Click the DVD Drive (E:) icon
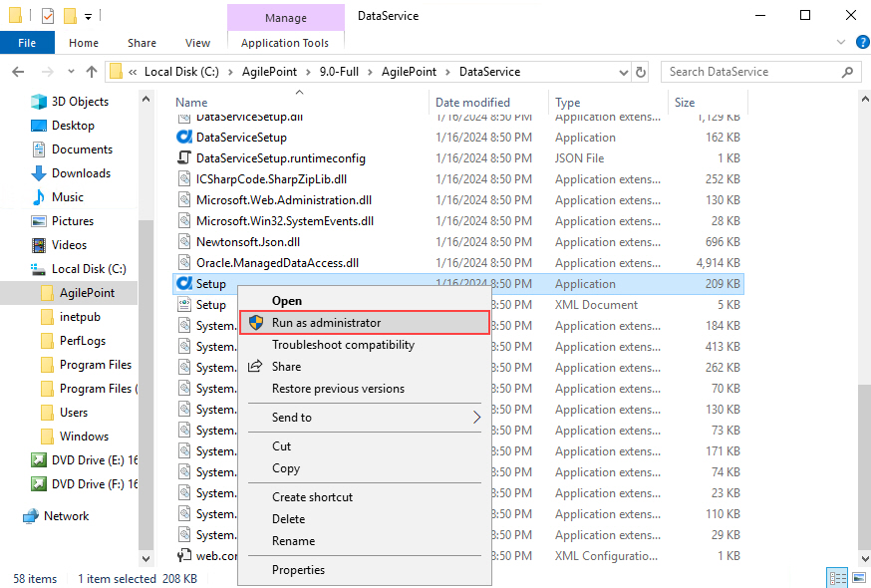This screenshot has height=588, width=871. point(38,460)
